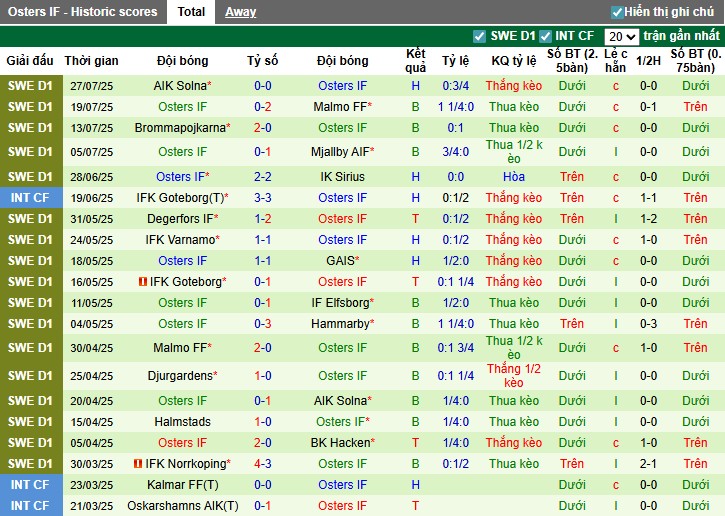The width and height of the screenshot is (725, 516).
Task: Click result H in GAIS row
Action: pos(415,261)
